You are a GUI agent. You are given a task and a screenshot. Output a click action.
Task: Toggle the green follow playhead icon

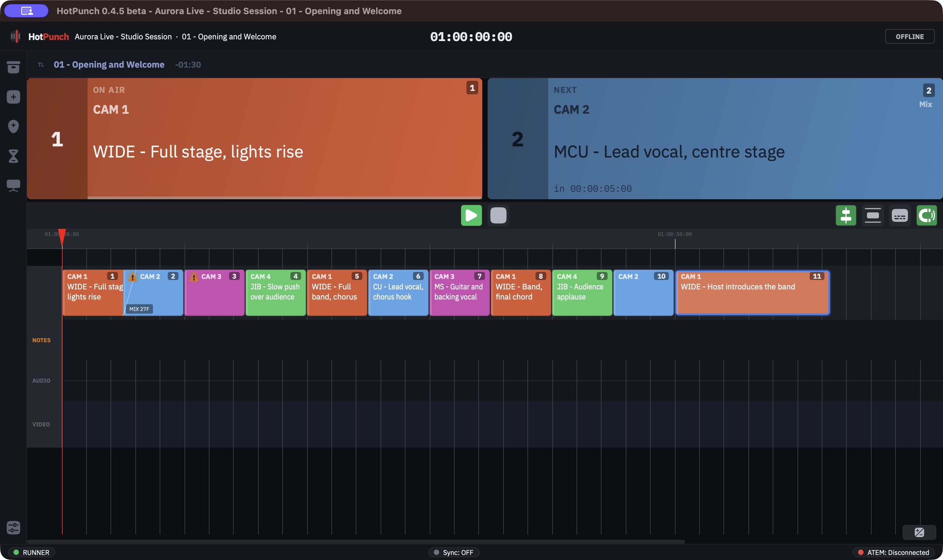pos(927,215)
